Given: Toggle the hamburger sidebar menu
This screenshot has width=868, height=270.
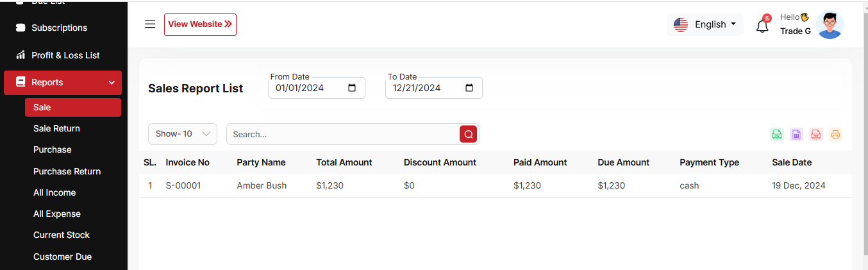Looking at the screenshot, I should [150, 24].
